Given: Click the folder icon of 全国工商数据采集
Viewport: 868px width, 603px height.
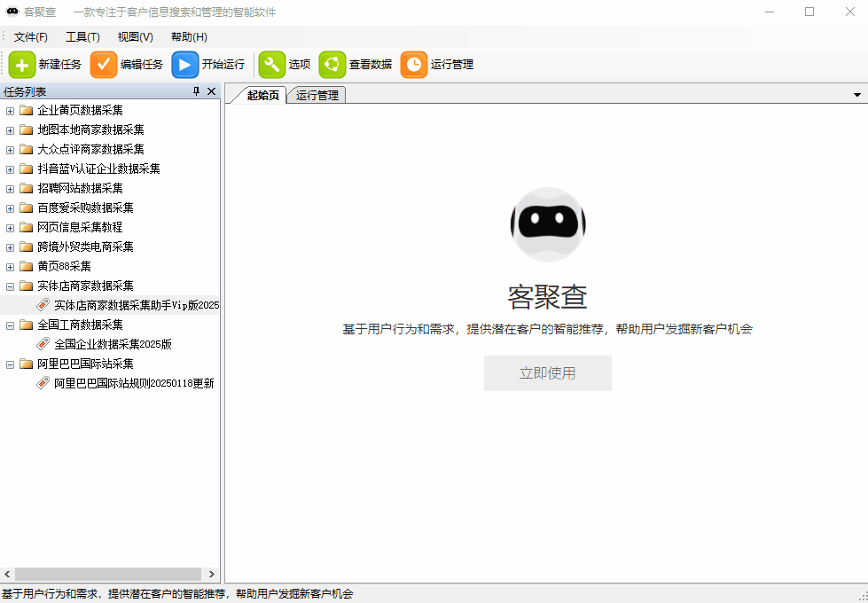Looking at the screenshot, I should coord(26,325).
